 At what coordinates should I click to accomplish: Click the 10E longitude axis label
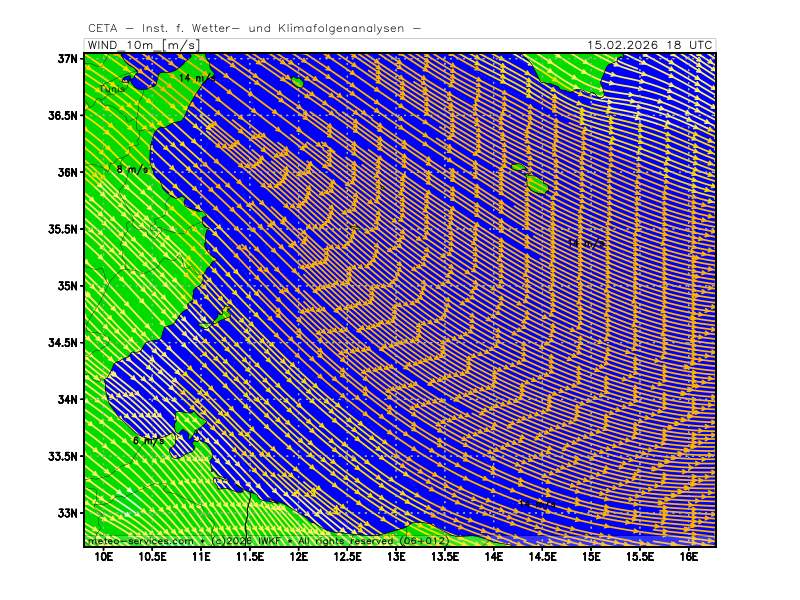click(103, 556)
